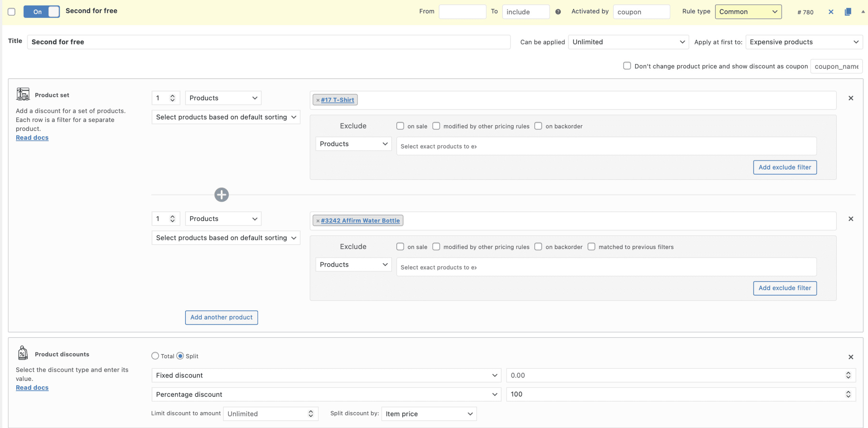The image size is (868, 428).
Task: Collapse the rule with the top arrow
Action: (863, 12)
